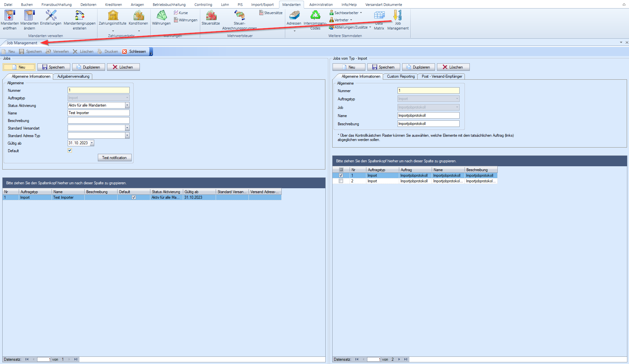Open the Standard Versandart dropdown

click(127, 128)
